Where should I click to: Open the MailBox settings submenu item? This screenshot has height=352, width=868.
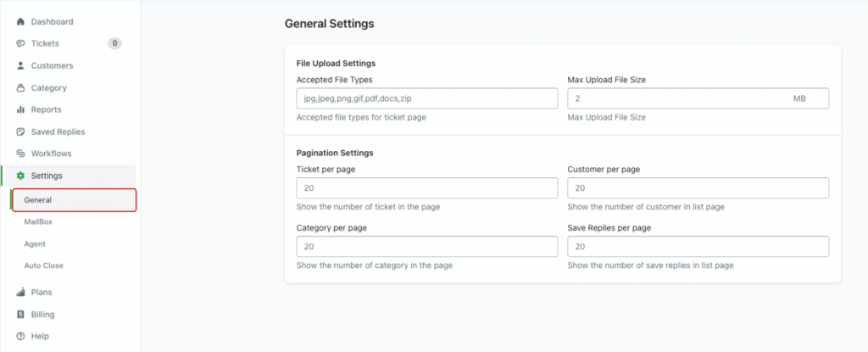pos(39,221)
